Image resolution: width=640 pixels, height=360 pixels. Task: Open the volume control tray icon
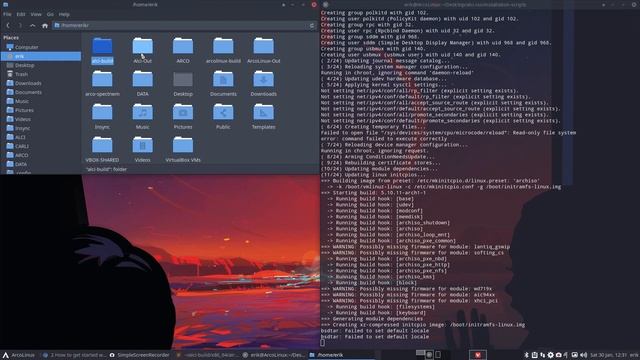point(583,355)
